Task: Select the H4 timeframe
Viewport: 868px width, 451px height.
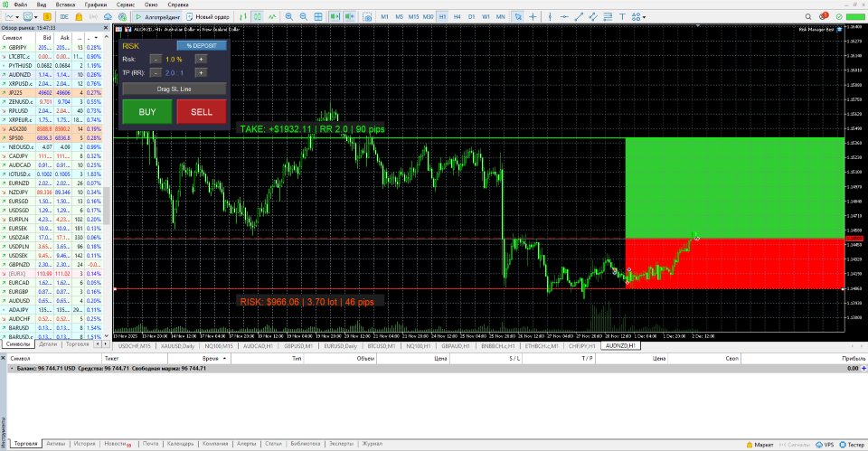Action: click(457, 16)
